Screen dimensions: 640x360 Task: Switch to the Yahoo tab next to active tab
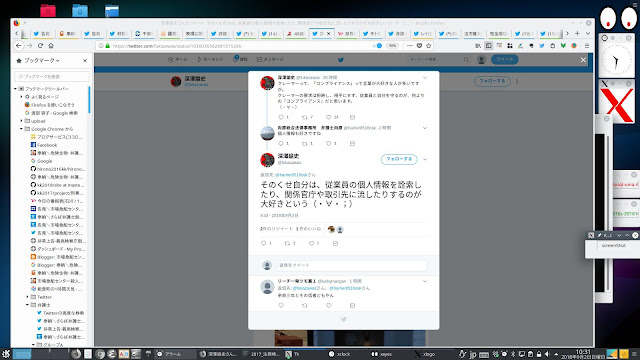347,33
